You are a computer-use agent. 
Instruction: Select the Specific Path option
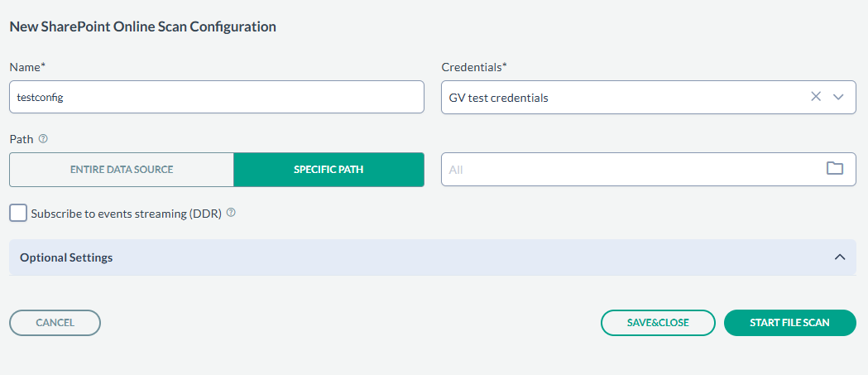point(328,170)
